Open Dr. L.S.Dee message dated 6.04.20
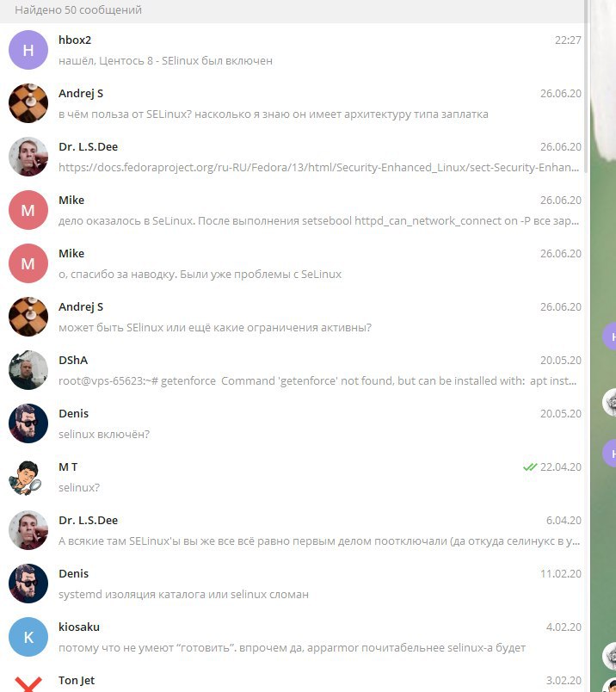 point(295,530)
